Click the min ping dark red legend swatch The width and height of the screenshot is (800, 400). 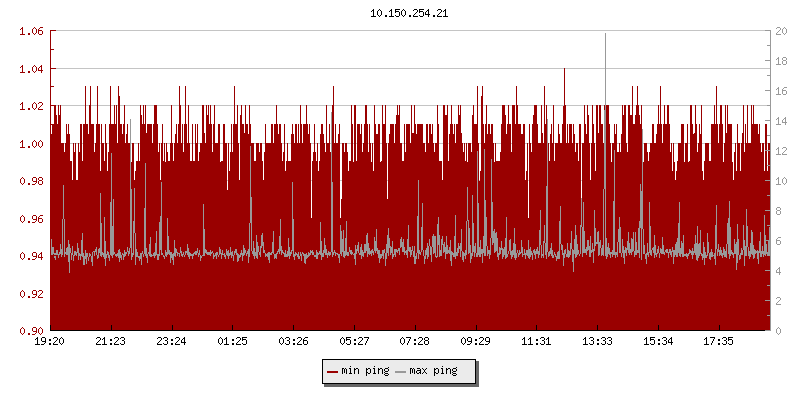pyautogui.click(x=333, y=371)
